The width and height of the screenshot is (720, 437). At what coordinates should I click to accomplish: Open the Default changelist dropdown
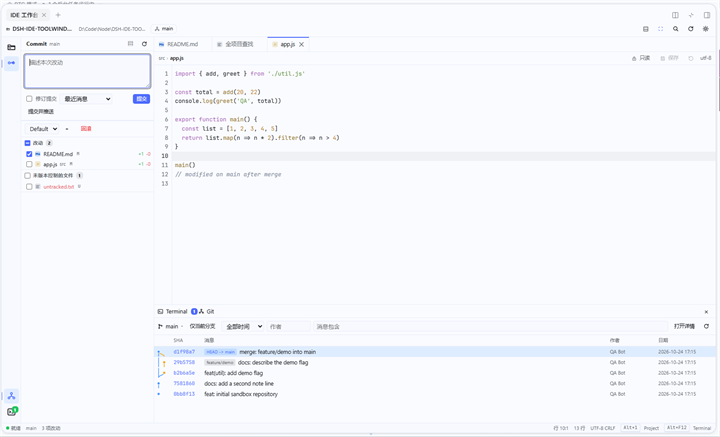pos(42,129)
